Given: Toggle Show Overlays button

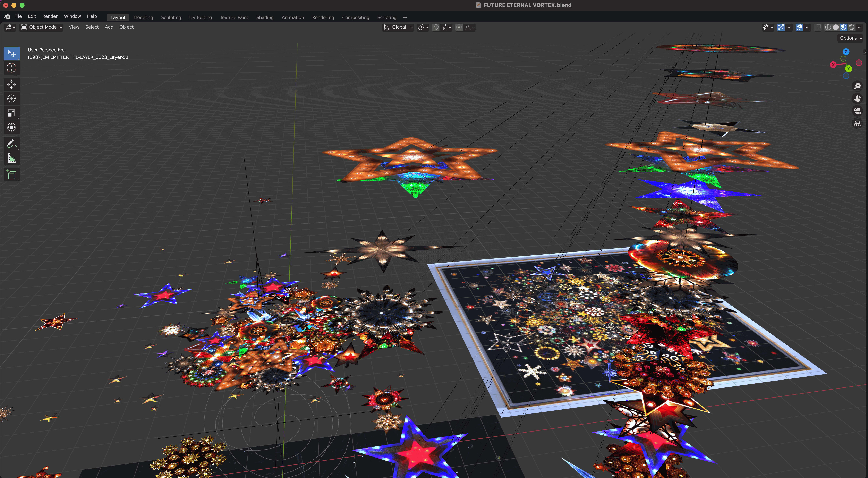Looking at the screenshot, I should [x=799, y=27].
